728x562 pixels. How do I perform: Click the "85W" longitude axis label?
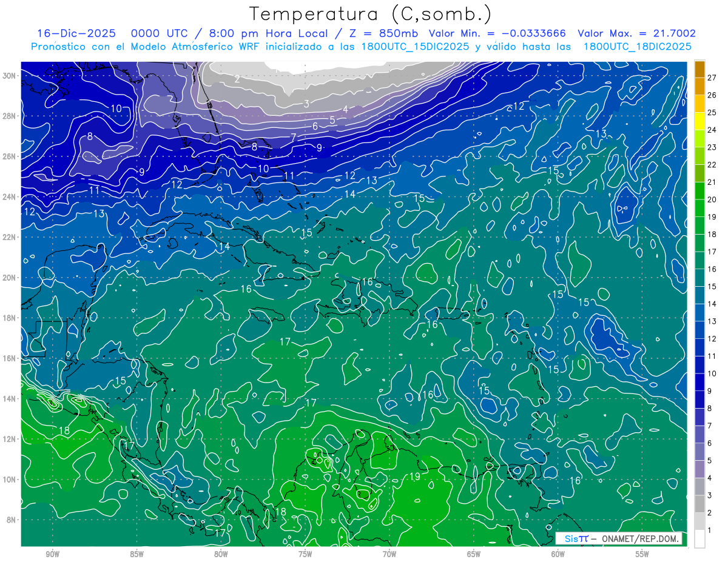136,554
